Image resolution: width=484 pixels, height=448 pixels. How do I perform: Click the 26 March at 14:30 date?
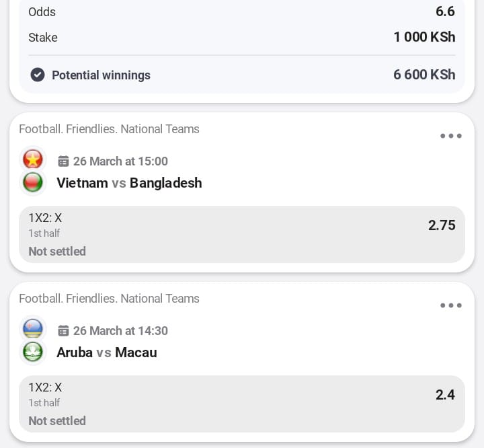(120, 331)
